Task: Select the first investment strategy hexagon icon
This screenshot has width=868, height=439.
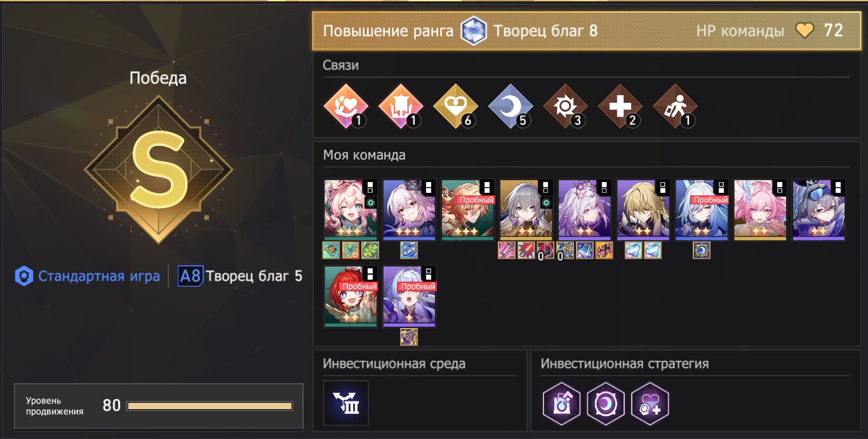Action: [x=562, y=403]
